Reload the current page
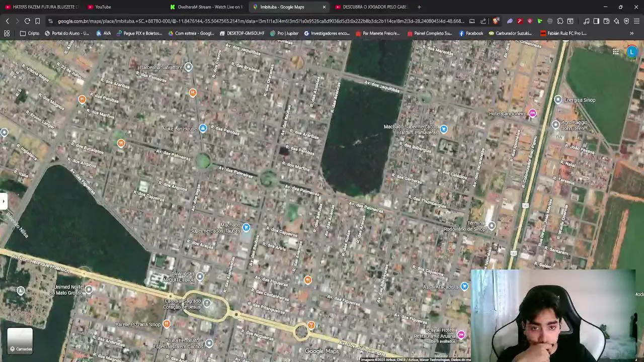This screenshot has width=644, height=362. tap(27, 21)
